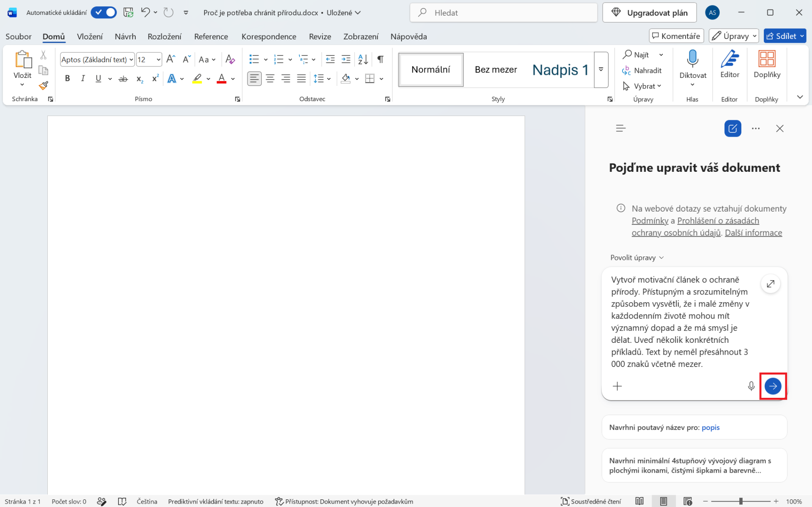Align the paragraph to the right
Viewport: 812px width, 507px height.
coord(285,78)
